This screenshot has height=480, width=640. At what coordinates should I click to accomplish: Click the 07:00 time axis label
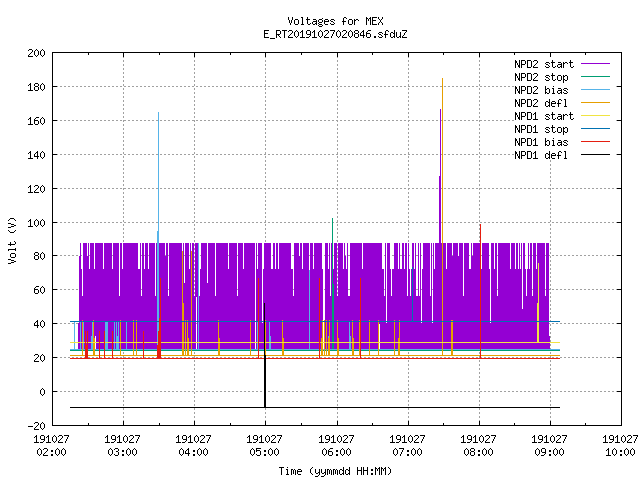pos(407,452)
